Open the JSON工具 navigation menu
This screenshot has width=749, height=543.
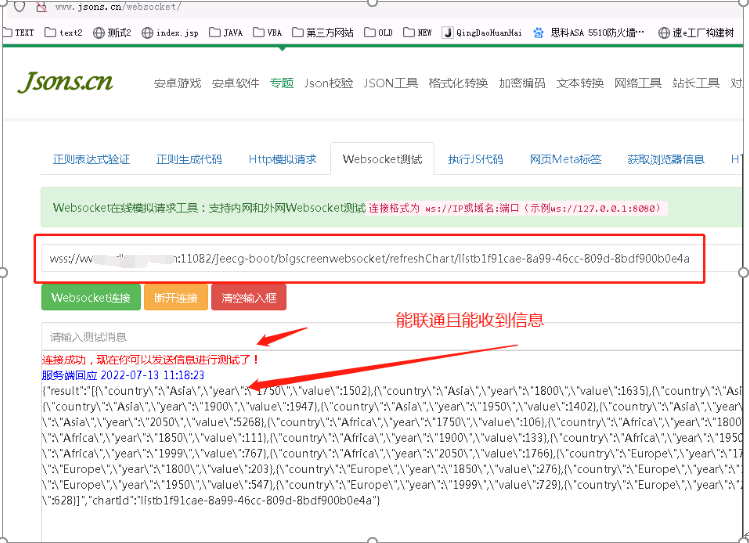coord(391,83)
